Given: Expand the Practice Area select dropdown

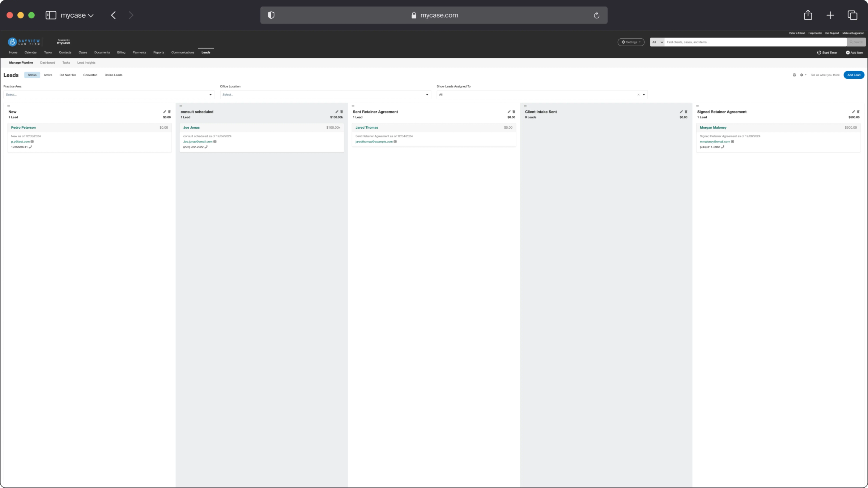Looking at the screenshot, I should (x=109, y=95).
